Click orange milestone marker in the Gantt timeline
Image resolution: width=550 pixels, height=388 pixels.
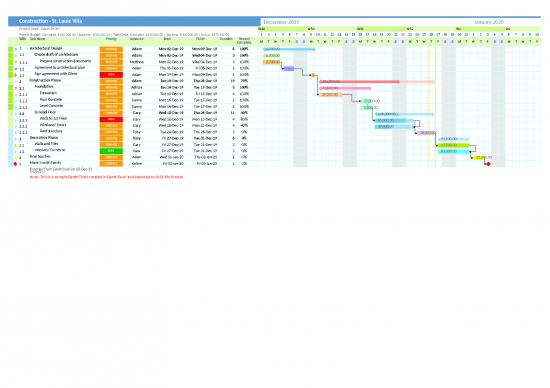[314, 75]
